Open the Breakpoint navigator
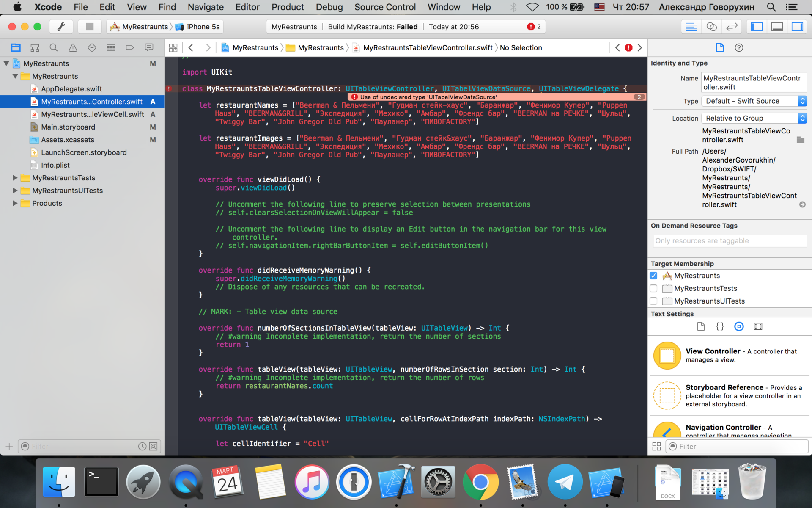 point(130,47)
